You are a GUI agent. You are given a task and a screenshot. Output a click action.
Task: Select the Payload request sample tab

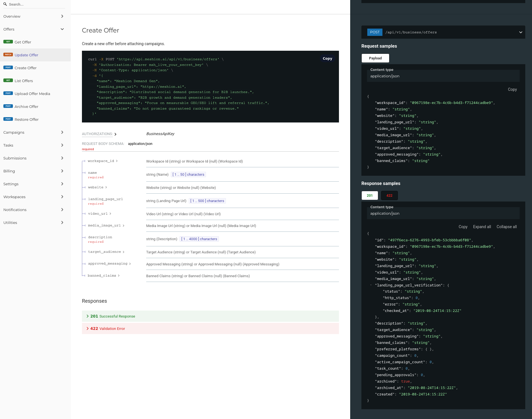tap(375, 58)
